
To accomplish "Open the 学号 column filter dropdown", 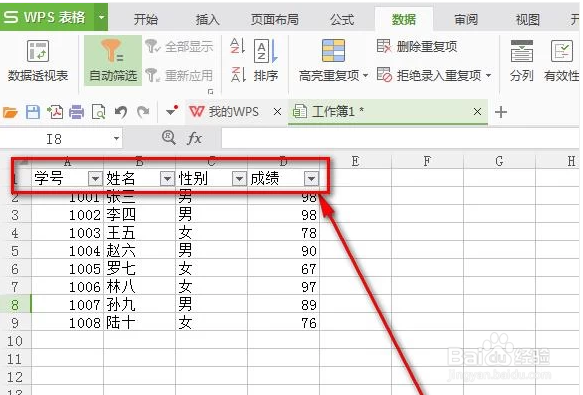I will 95,179.
